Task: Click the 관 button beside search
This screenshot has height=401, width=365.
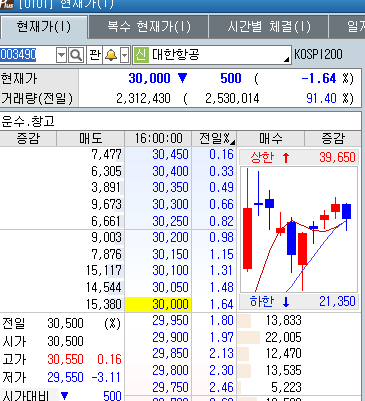Action: (95, 55)
